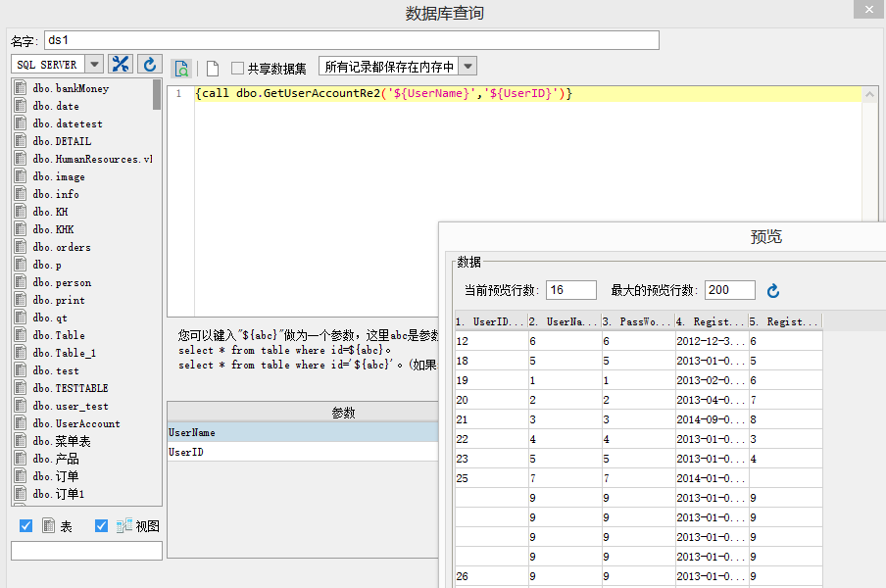Click the 当前预览行数 field showing 16
Screen dimensions: 886x588
pos(571,290)
